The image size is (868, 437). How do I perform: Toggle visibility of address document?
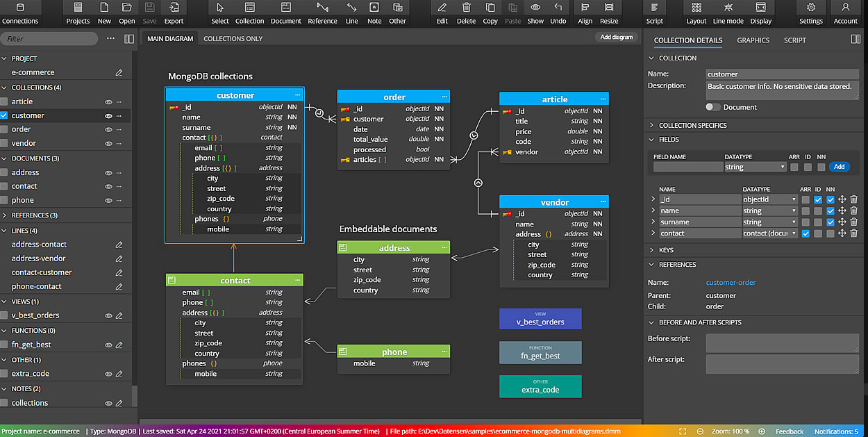[108, 172]
